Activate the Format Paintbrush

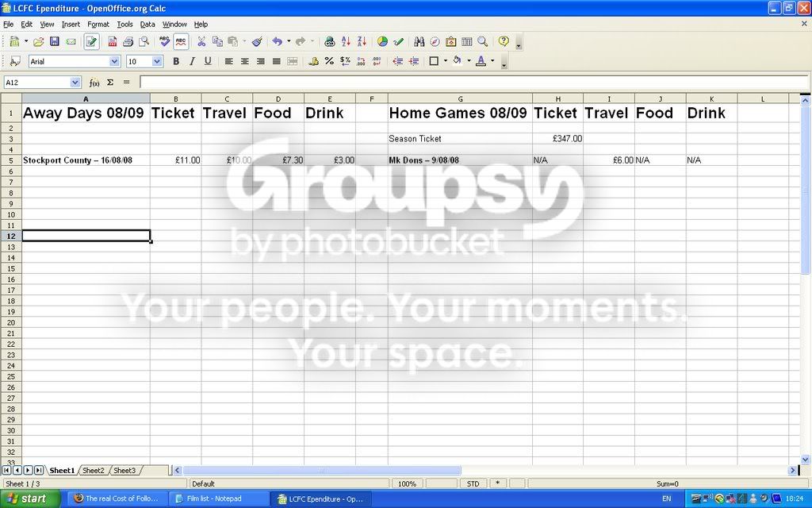click(x=258, y=41)
